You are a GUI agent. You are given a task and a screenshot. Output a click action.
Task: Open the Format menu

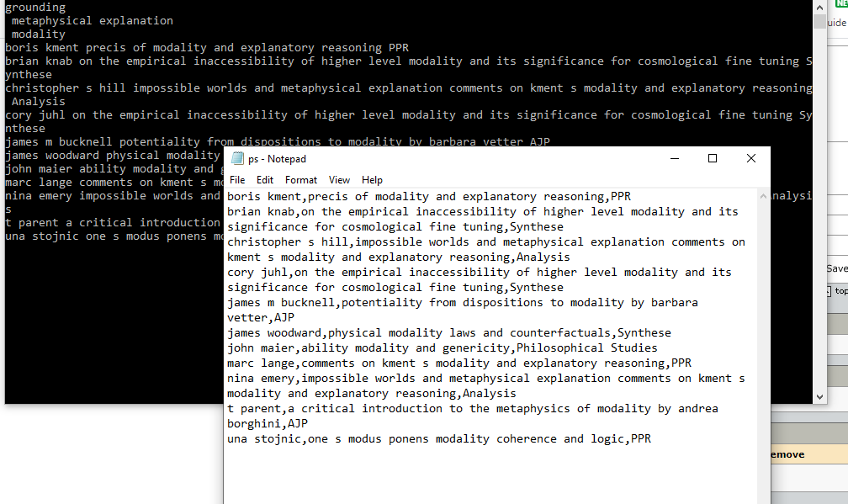tap(300, 180)
